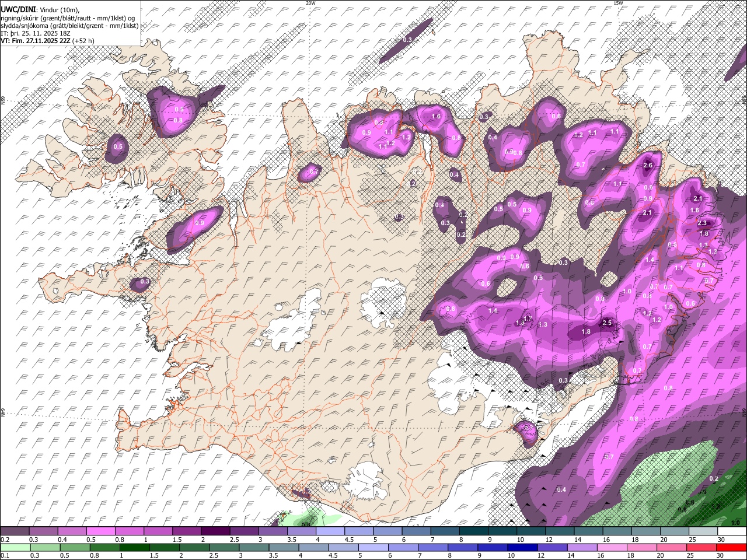
Task: Click the UWC/DINI title text
Action: (18, 10)
